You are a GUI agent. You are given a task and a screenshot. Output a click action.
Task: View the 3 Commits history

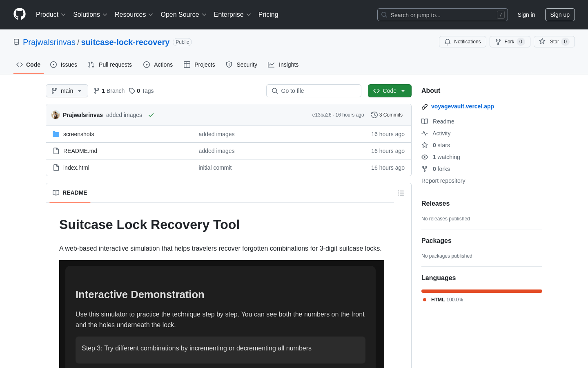tap(387, 115)
